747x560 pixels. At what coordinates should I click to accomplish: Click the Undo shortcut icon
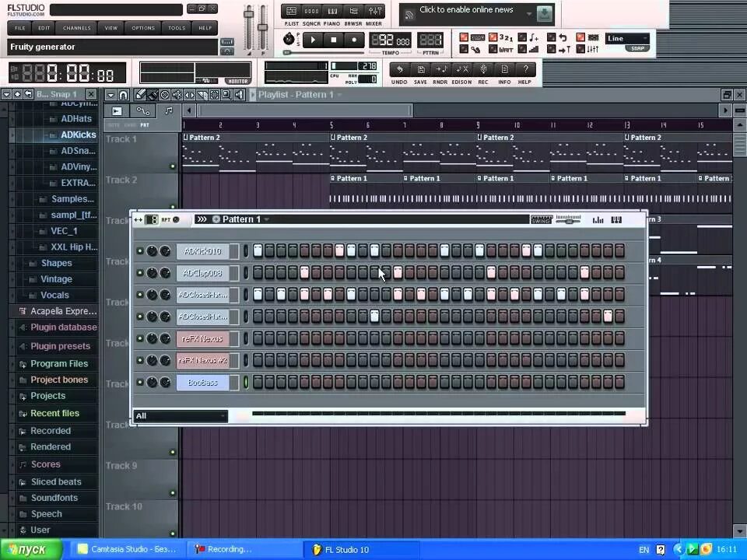point(399,69)
